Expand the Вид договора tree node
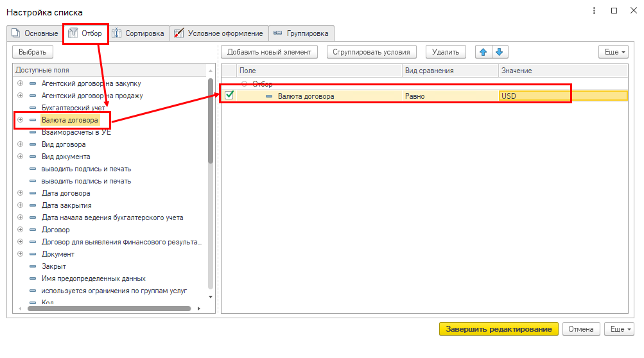The image size is (644, 358). (x=20, y=144)
